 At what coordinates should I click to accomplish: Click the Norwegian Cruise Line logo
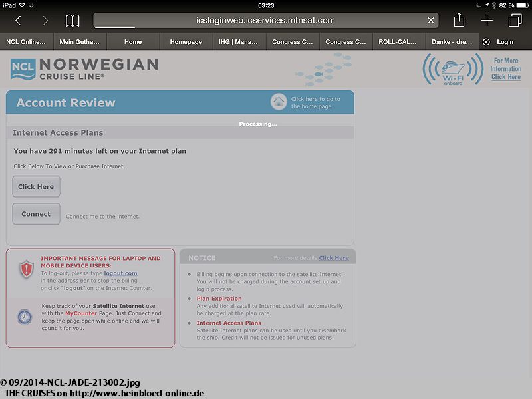(84, 68)
